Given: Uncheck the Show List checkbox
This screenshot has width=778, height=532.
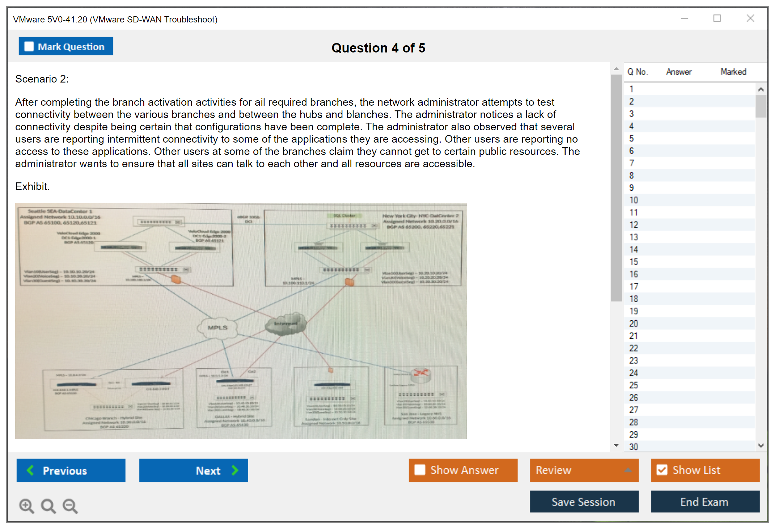Looking at the screenshot, I should [662, 470].
